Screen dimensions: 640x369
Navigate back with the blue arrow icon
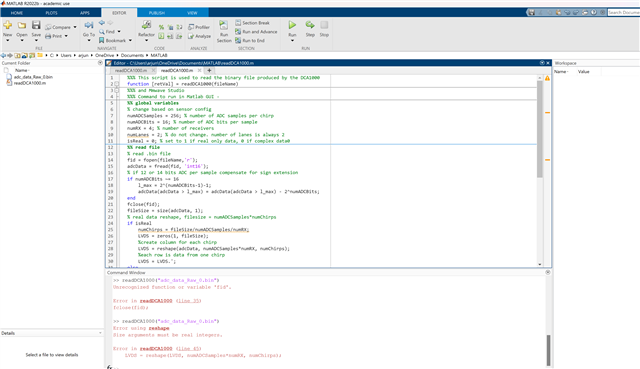point(102,23)
